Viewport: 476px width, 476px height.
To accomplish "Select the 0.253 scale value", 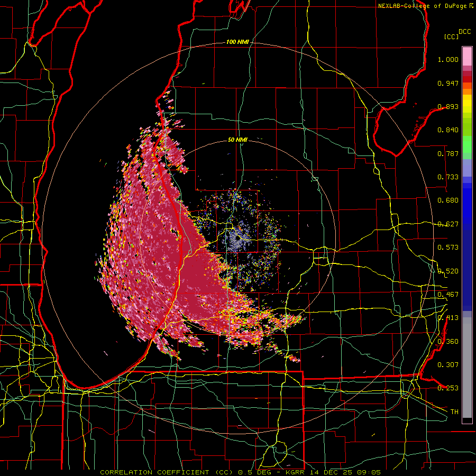I will tap(448, 388).
